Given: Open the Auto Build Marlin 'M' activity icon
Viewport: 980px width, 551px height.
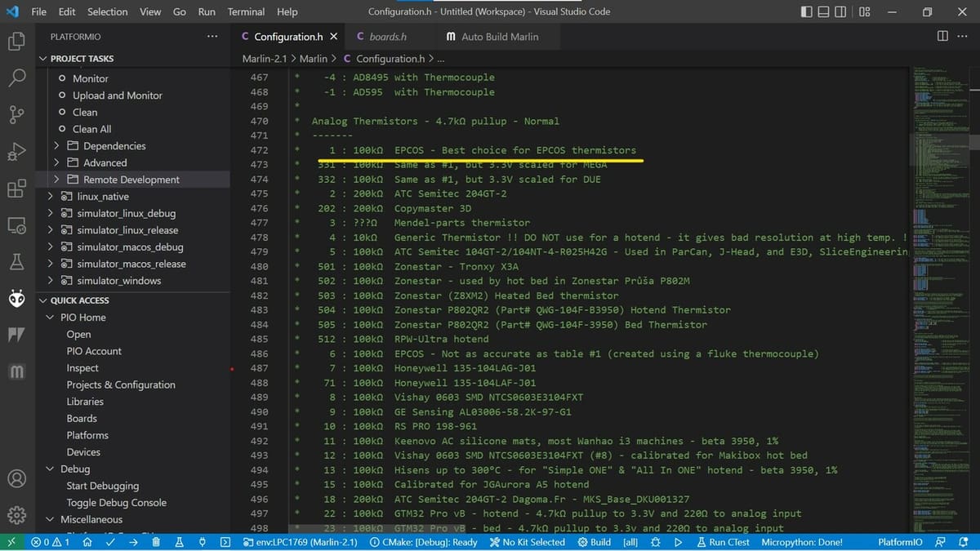Looking at the screenshot, I should 16,372.
